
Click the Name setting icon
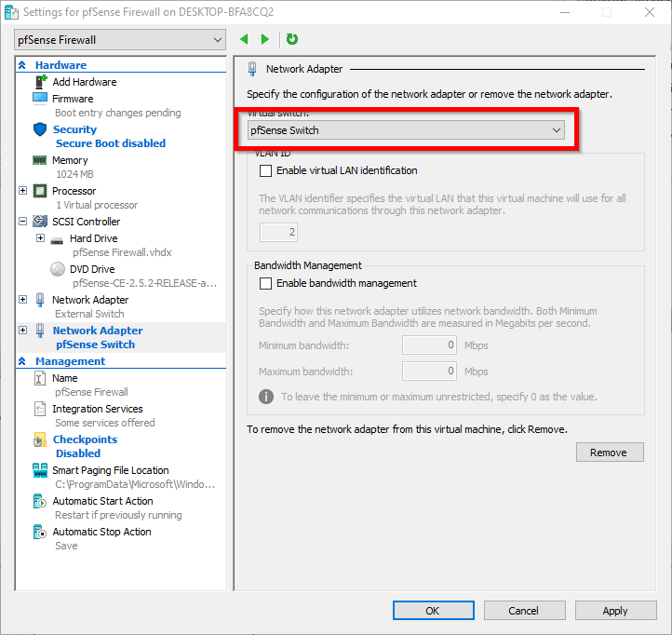click(39, 378)
